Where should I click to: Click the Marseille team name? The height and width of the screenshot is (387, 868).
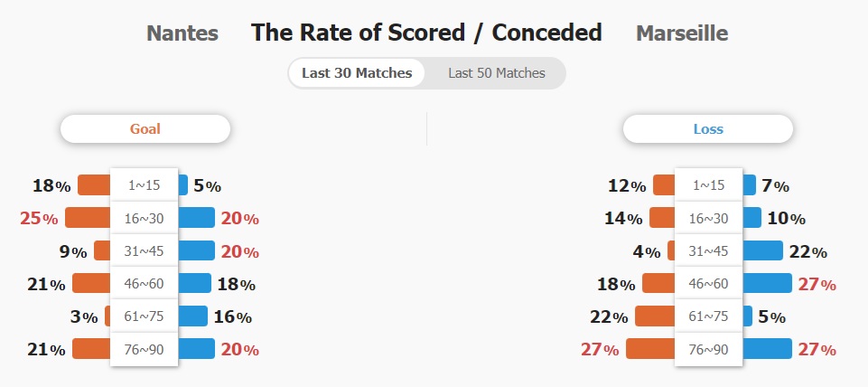coord(681,33)
